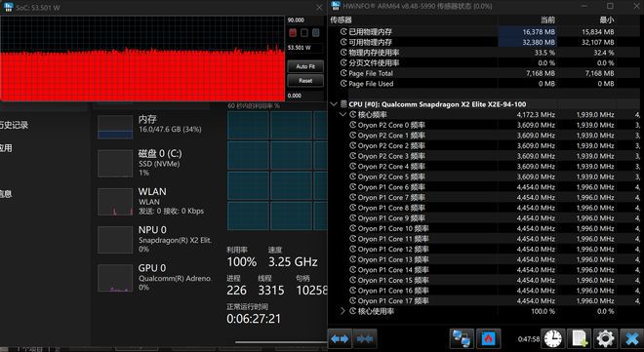Click sensor icon beside Oryon P1 Core 10

(x=353, y=228)
